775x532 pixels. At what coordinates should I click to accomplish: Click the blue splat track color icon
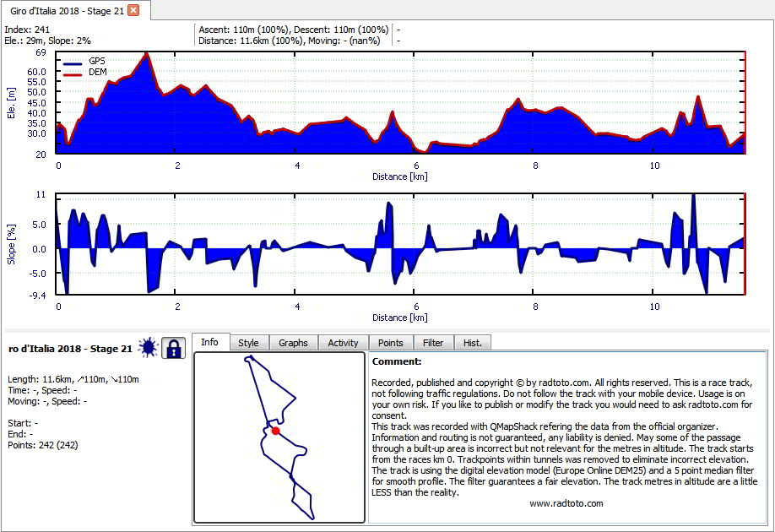point(148,348)
